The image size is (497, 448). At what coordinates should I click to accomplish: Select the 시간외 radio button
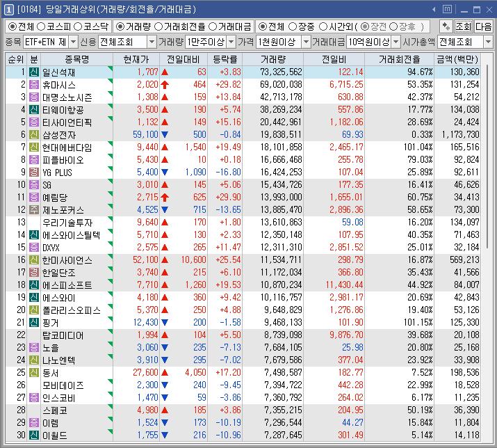323,26
